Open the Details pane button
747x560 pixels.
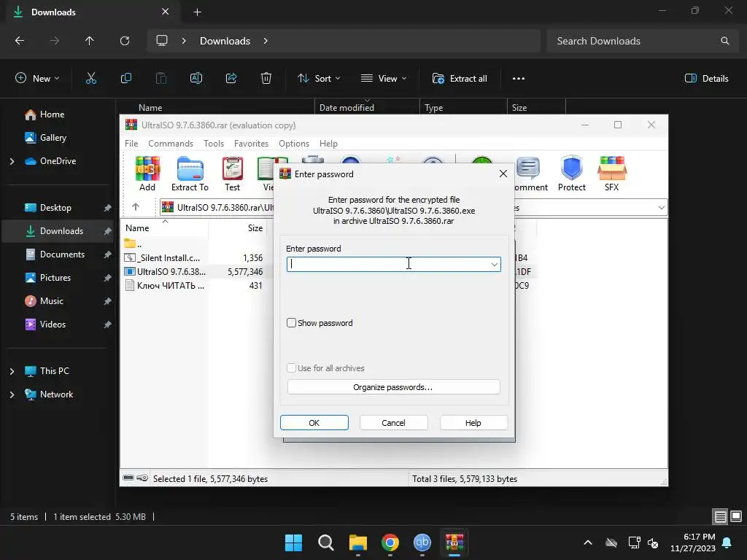pyautogui.click(x=706, y=79)
